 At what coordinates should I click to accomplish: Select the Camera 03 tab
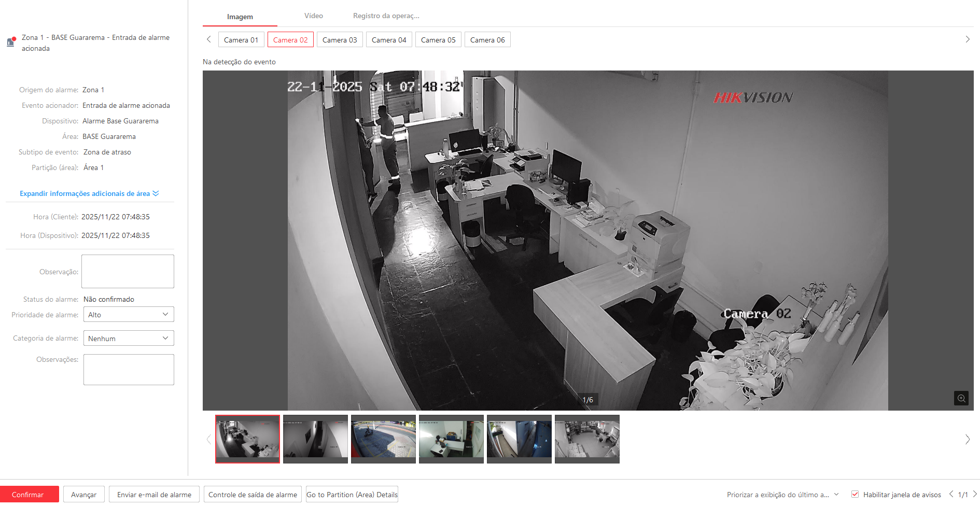tap(339, 40)
